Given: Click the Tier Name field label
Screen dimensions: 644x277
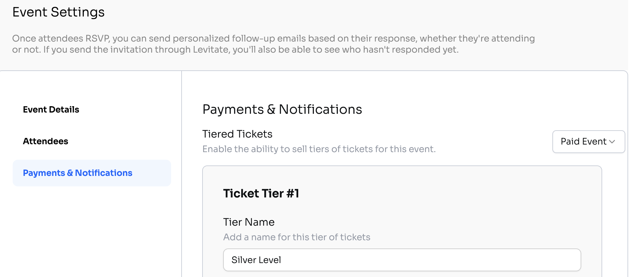Looking at the screenshot, I should click(249, 222).
